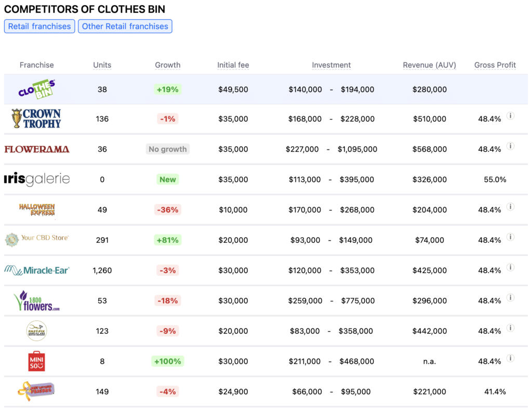Click the Growth column header
Image resolution: width=532 pixels, height=415 pixels.
pyautogui.click(x=168, y=65)
